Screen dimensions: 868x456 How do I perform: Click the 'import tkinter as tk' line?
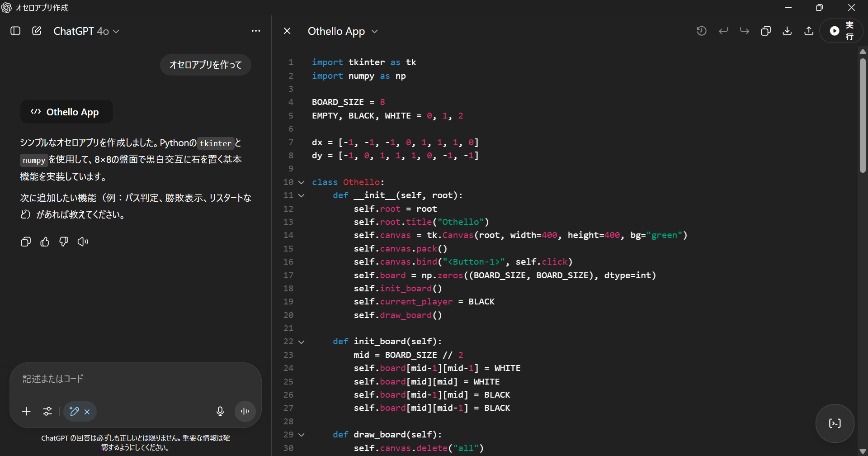(364, 62)
